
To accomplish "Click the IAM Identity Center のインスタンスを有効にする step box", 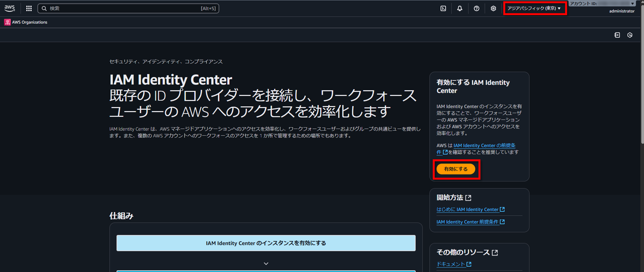I will (x=266, y=243).
